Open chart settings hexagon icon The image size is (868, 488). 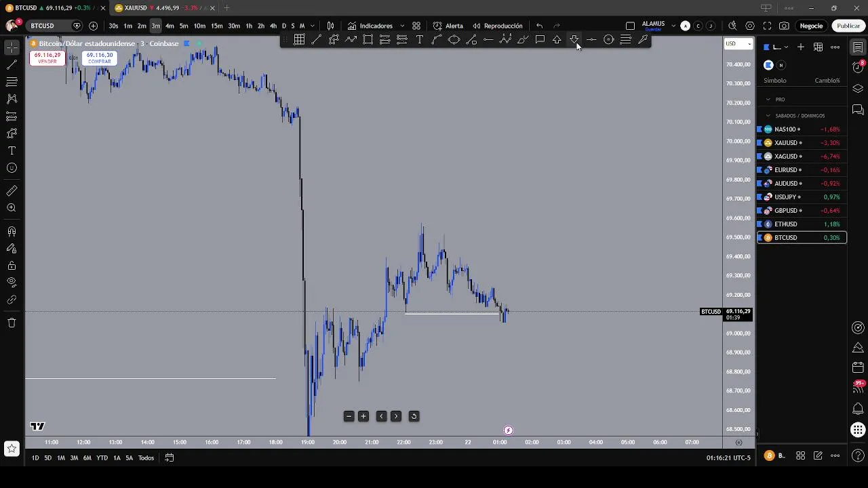pyautogui.click(x=749, y=26)
